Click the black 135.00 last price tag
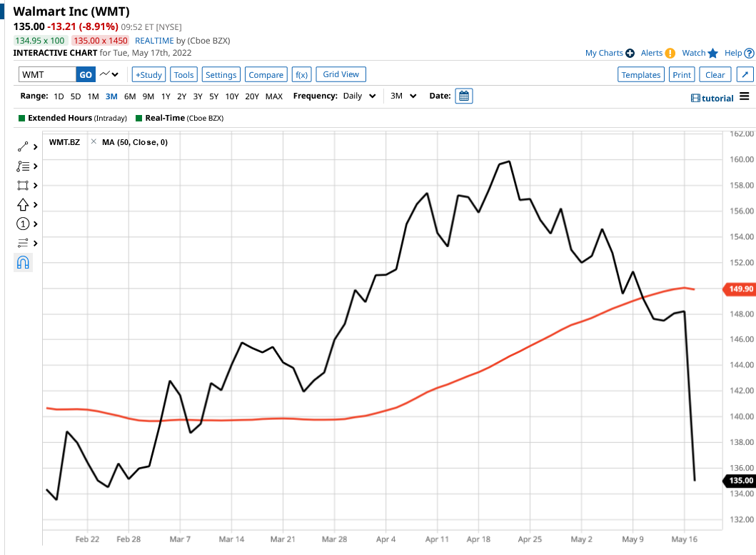The image size is (756, 555). tap(739, 481)
